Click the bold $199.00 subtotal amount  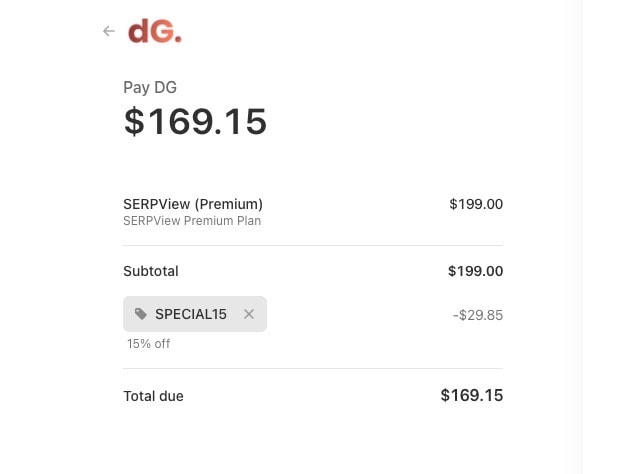point(476,271)
